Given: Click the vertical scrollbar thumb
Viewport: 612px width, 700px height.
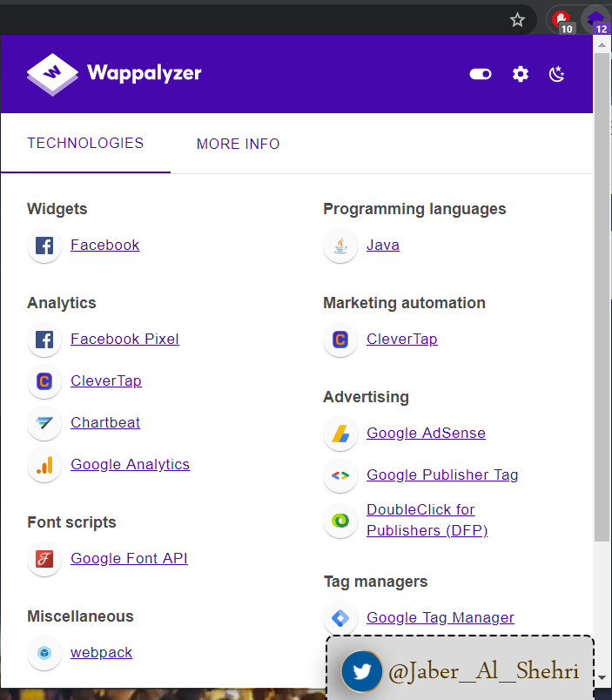Looking at the screenshot, I should tap(602, 297).
